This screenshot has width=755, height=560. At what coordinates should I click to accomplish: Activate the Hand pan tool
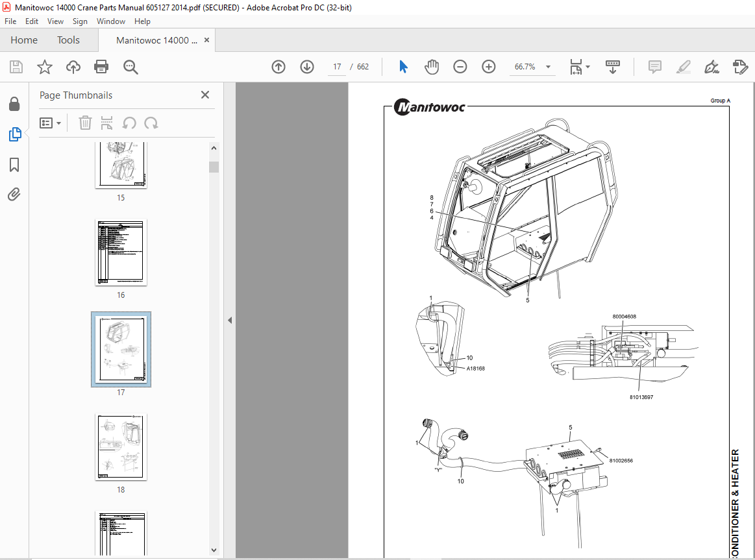[432, 67]
